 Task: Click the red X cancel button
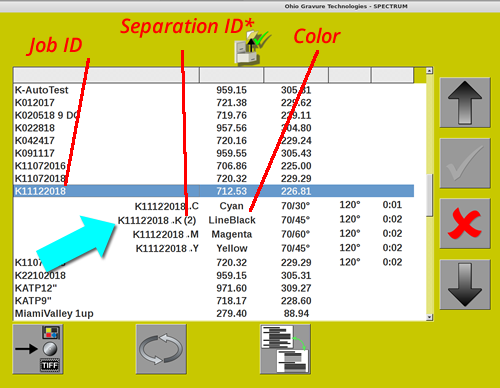(x=465, y=224)
